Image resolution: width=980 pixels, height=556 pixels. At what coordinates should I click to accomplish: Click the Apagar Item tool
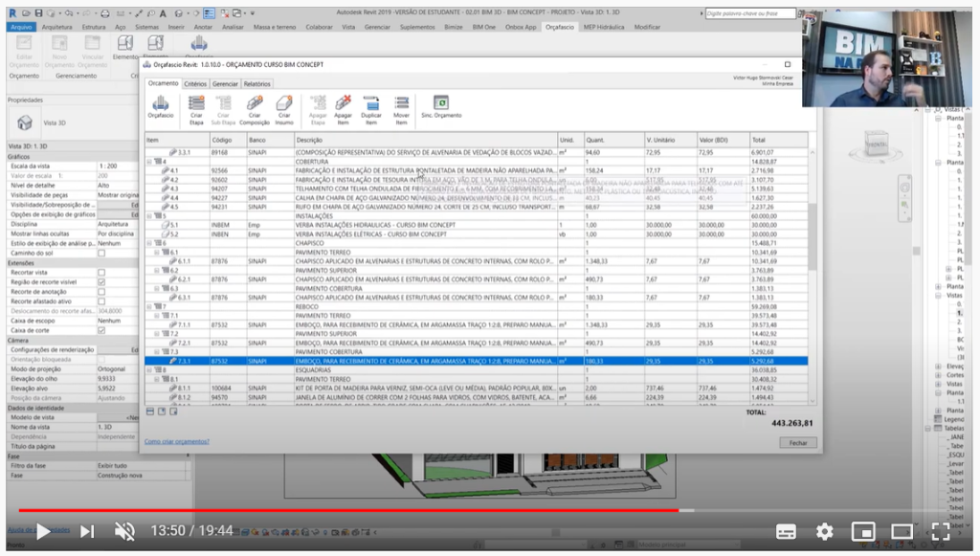(x=344, y=109)
